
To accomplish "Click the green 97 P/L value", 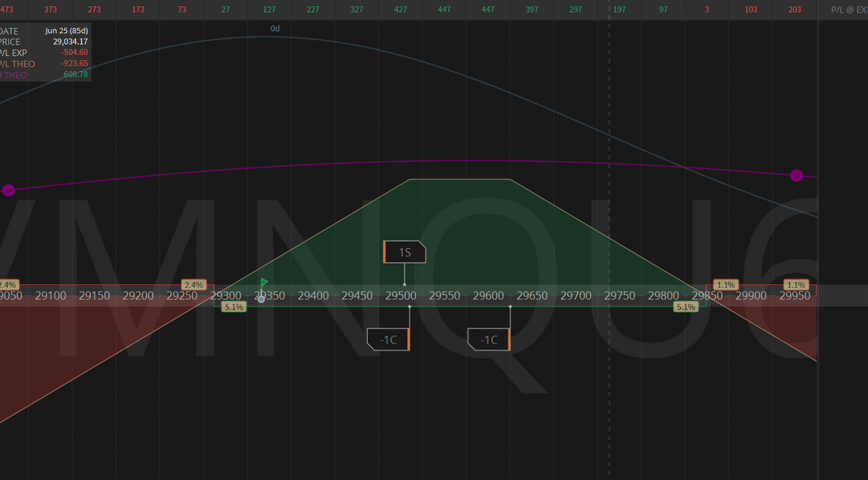I will click(663, 9).
